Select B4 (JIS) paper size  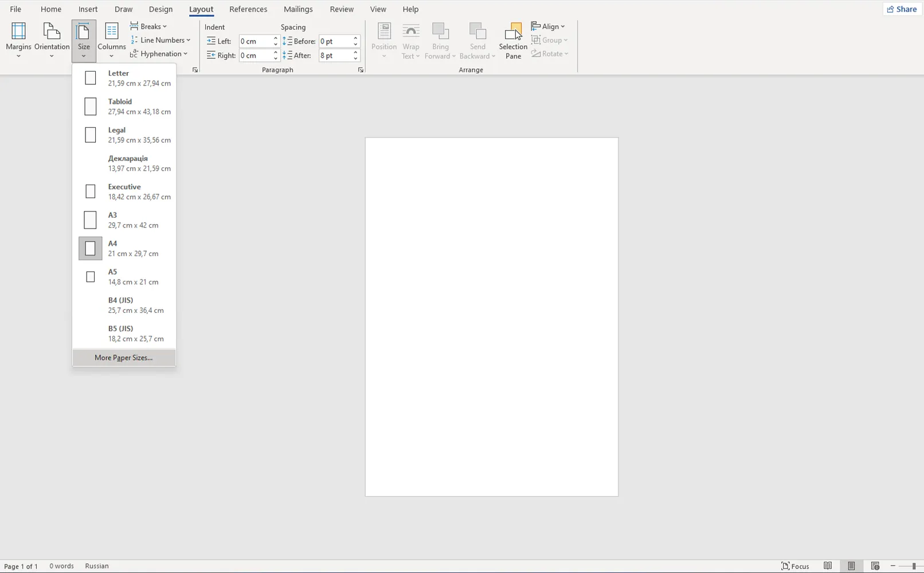click(x=124, y=305)
